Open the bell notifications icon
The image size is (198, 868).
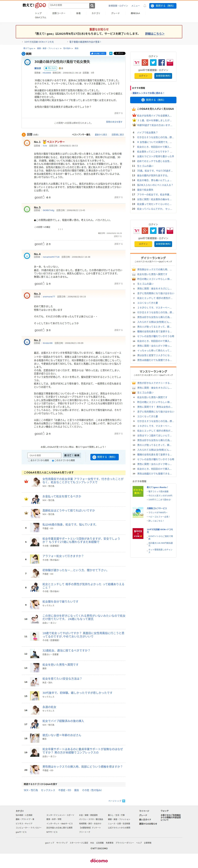145,6
